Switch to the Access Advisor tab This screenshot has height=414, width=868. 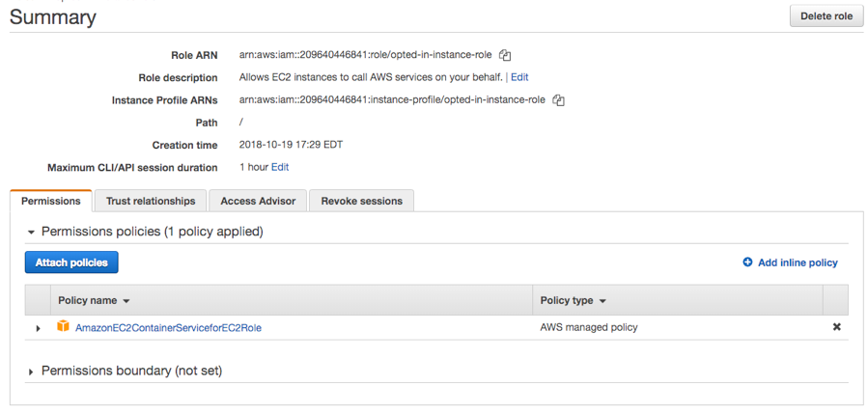click(258, 201)
